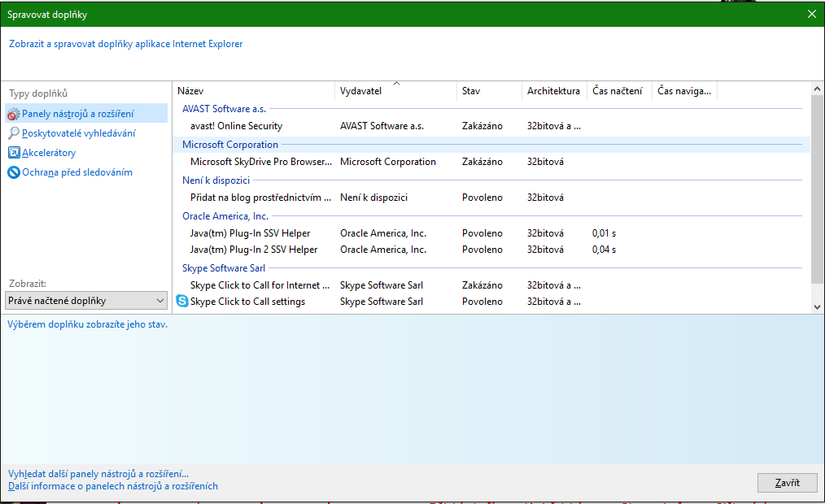Image resolution: width=825 pixels, height=504 pixels.
Task: Select the Microsoft SkyDrive Pro Browser add-on
Action: pyautogui.click(x=260, y=162)
